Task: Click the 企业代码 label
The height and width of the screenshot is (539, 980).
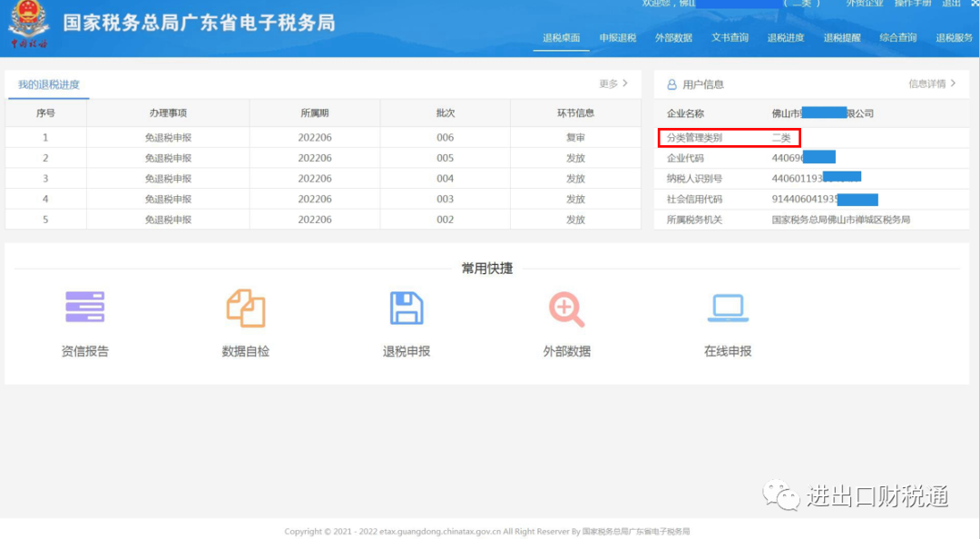Action: [x=685, y=158]
